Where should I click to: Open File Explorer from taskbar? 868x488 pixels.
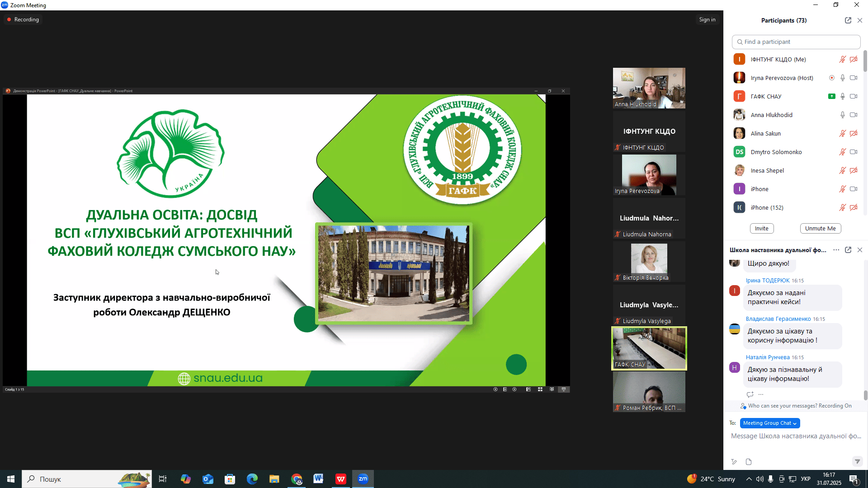pos(274,479)
